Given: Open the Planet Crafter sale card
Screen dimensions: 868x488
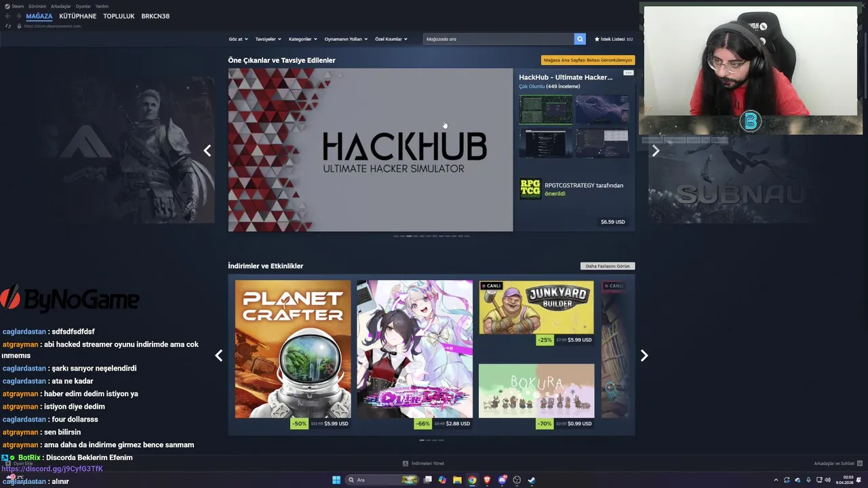Looking at the screenshot, I should point(293,349).
